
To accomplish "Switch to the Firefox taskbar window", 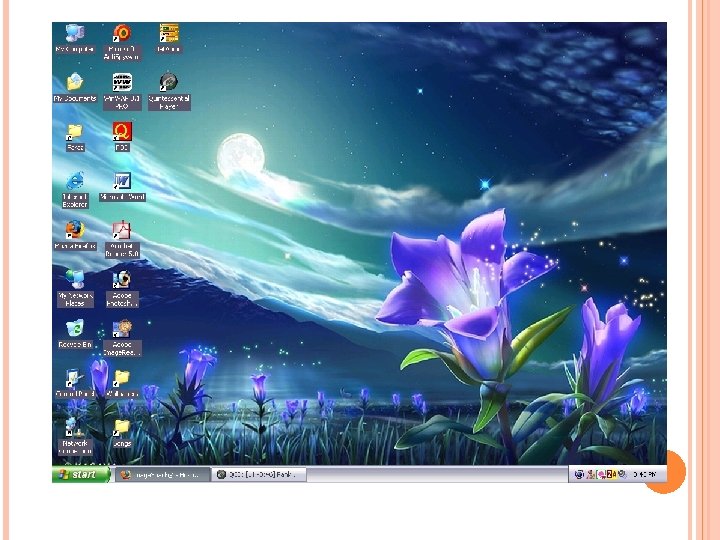I will tap(163, 474).
